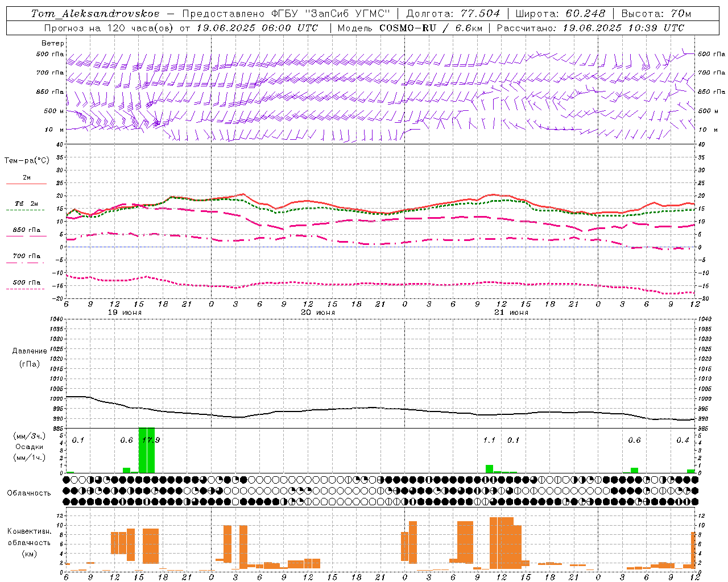Viewport: 728px width, 582px height.
Task: Click the forecast start time 19.06.2025 06:00 UTC
Action: (x=257, y=28)
